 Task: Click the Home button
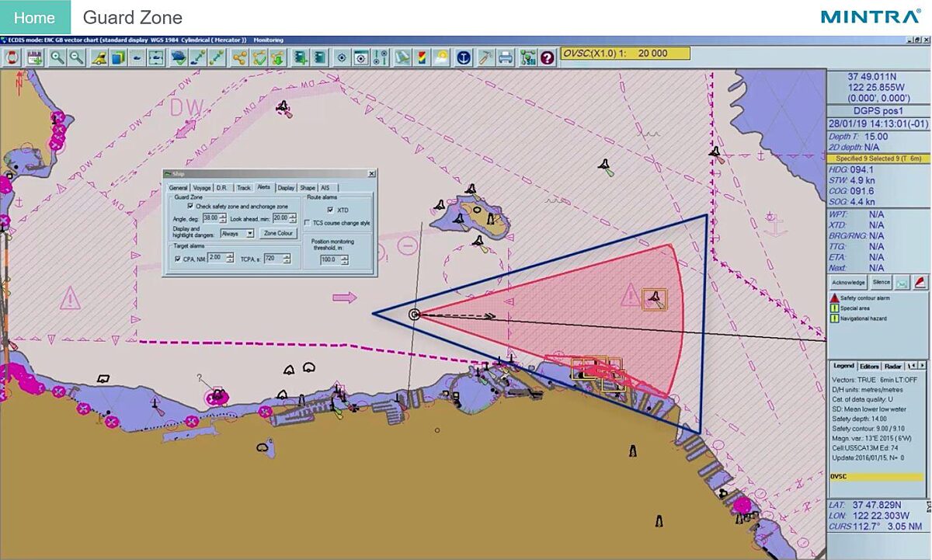pyautogui.click(x=35, y=17)
